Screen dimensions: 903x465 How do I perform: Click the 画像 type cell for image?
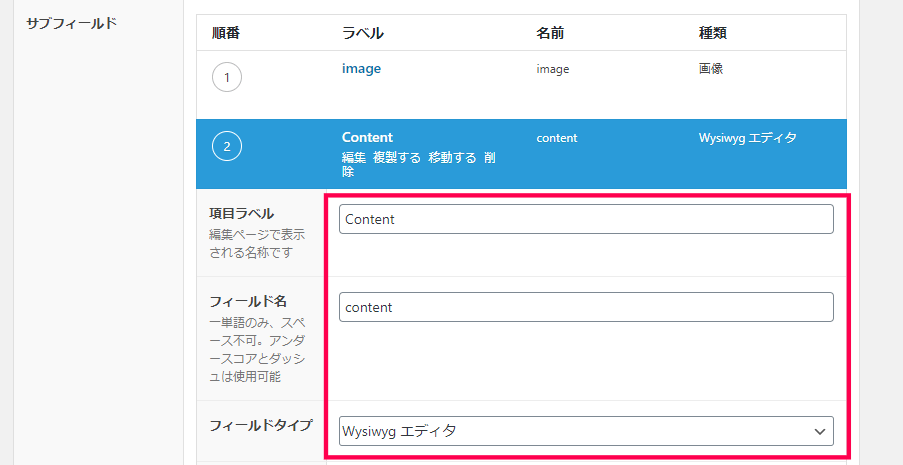(x=711, y=69)
